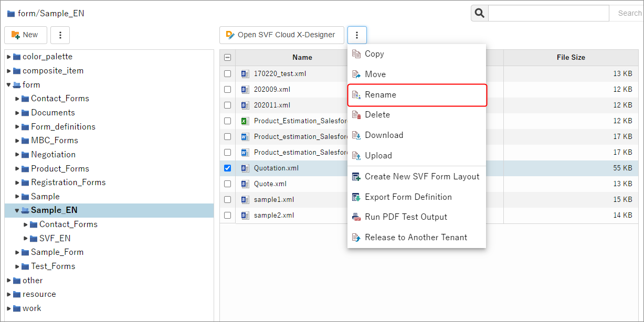Expand the color_palette folder arrow

click(9, 57)
